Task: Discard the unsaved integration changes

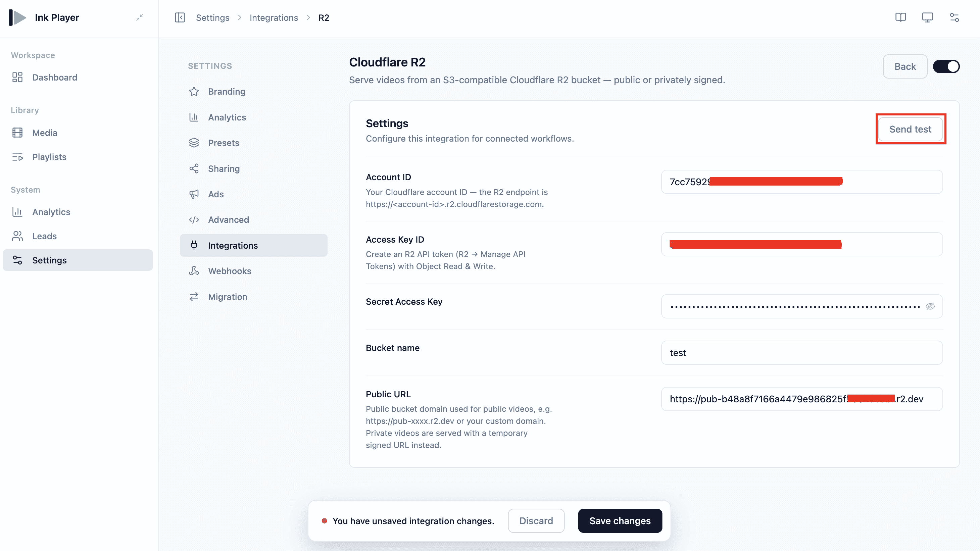Action: [x=536, y=520]
